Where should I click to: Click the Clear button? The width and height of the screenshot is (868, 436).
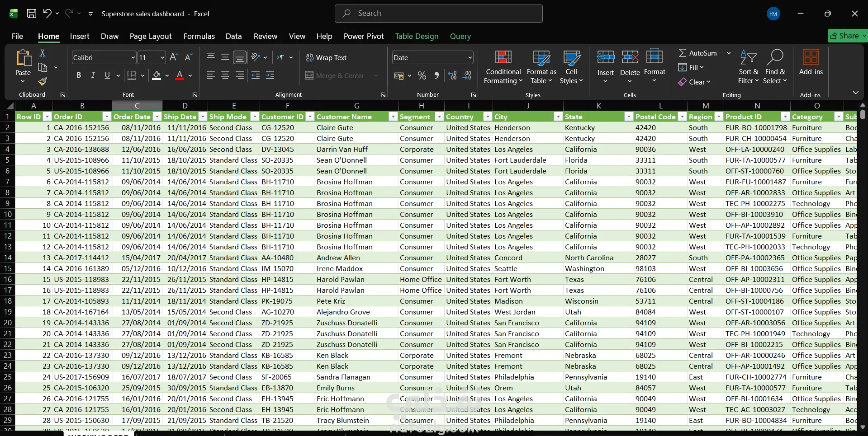[694, 82]
